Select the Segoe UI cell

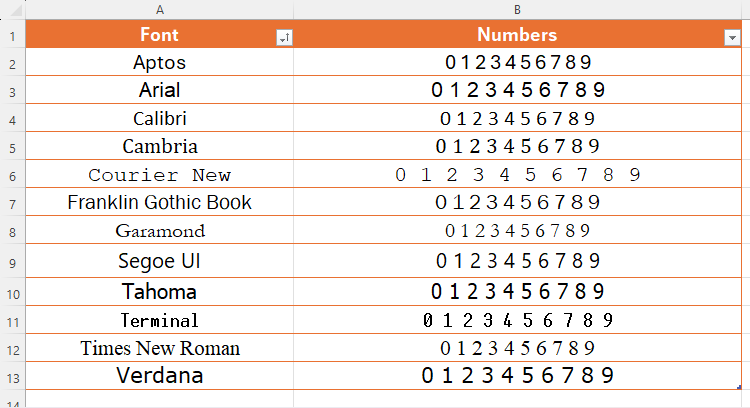[160, 262]
